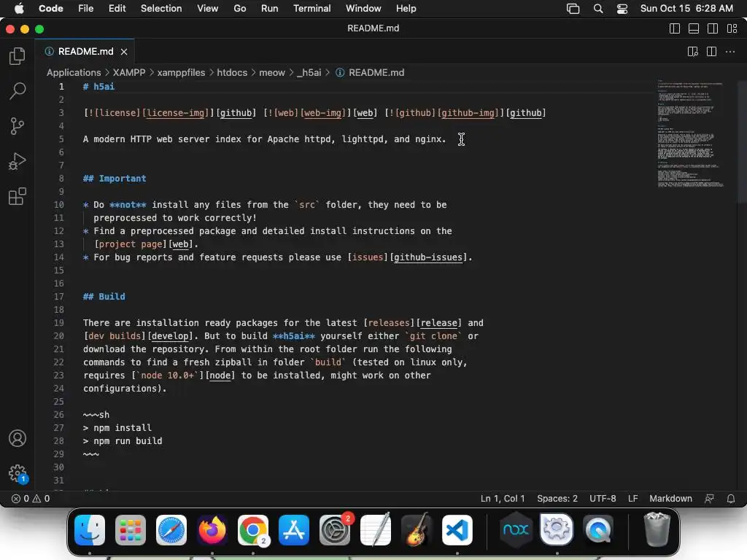Open the Go menu
Image resolution: width=747 pixels, height=560 pixels.
[x=239, y=9]
